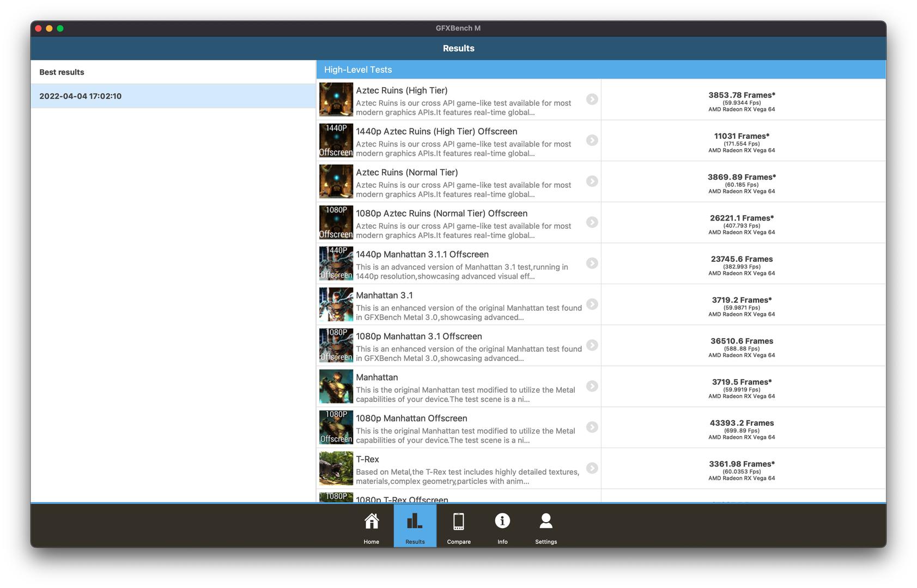Viewport: 917px width, 588px height.
Task: Click the 23745.6 Frames result
Action: 742,259
